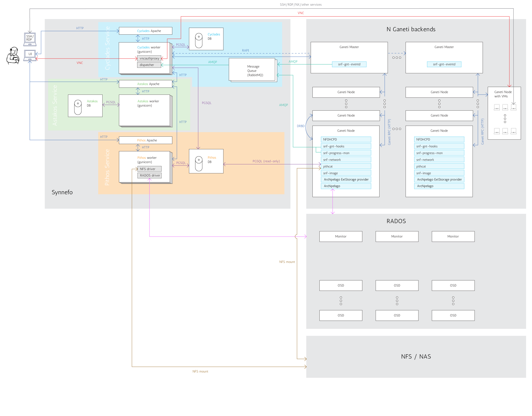532x416 pixels.
Task: Click the Astakos DB cylinder icon
Action: [78, 107]
